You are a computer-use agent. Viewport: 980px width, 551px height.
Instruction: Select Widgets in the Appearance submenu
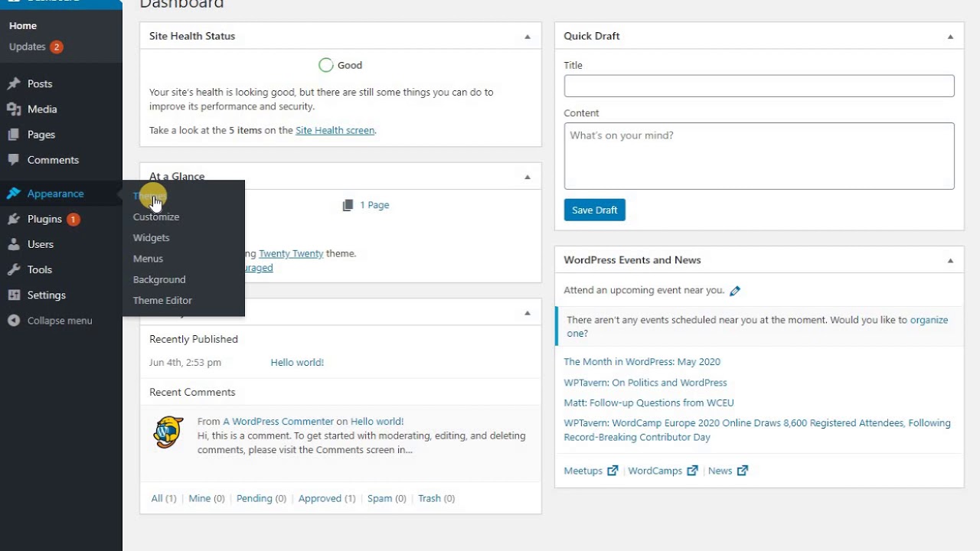pyautogui.click(x=151, y=238)
